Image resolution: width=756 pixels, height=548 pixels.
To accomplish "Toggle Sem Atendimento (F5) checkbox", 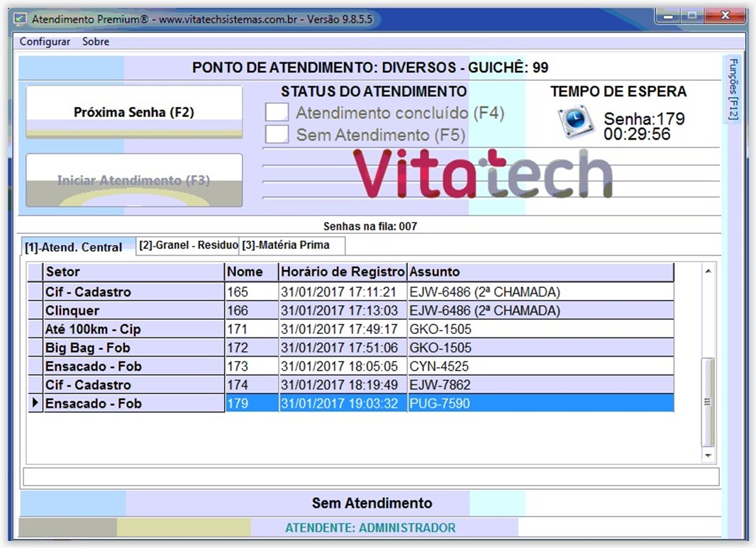I will pyautogui.click(x=277, y=135).
